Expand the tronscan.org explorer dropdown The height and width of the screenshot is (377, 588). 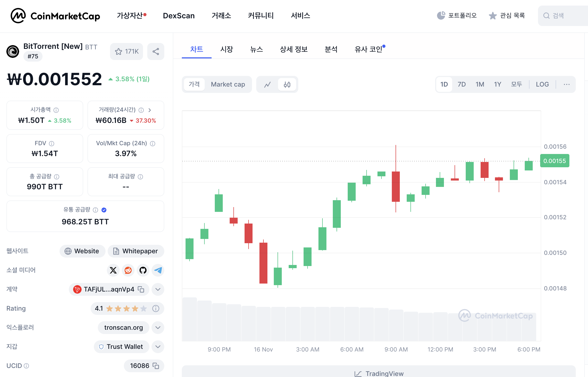[x=158, y=328]
